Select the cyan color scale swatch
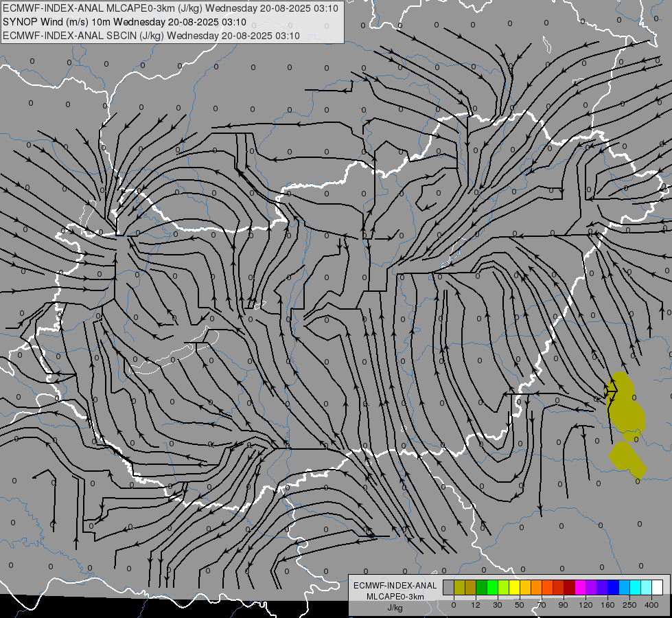Viewport: 672px width, 618px height. 636,588
